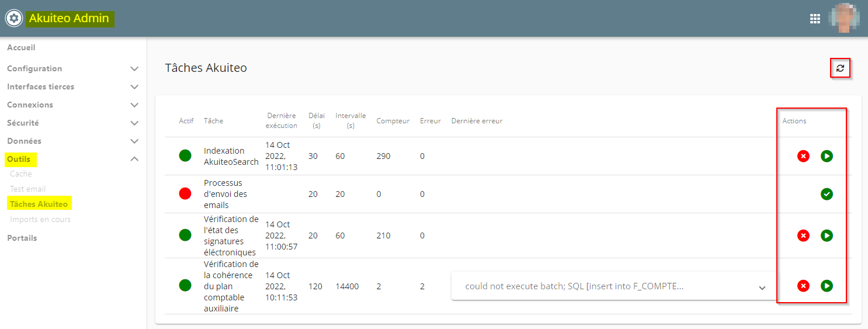
Task: Open the user profile avatar
Action: tap(844, 18)
